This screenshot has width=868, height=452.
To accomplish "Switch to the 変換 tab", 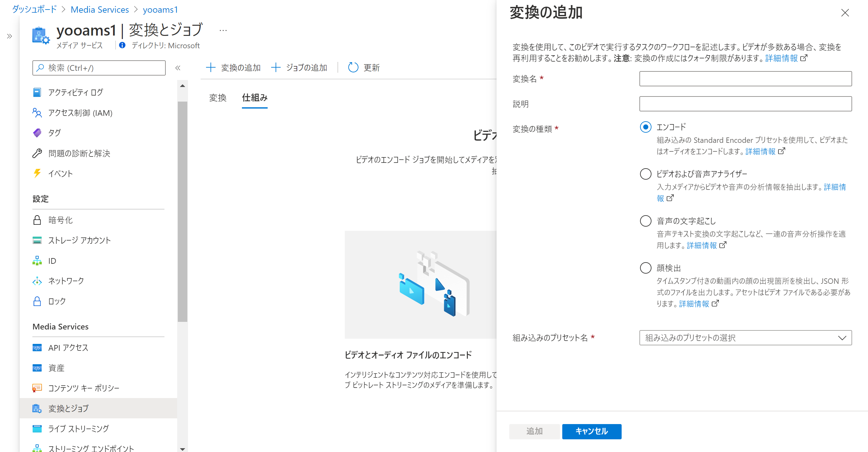I will (218, 98).
